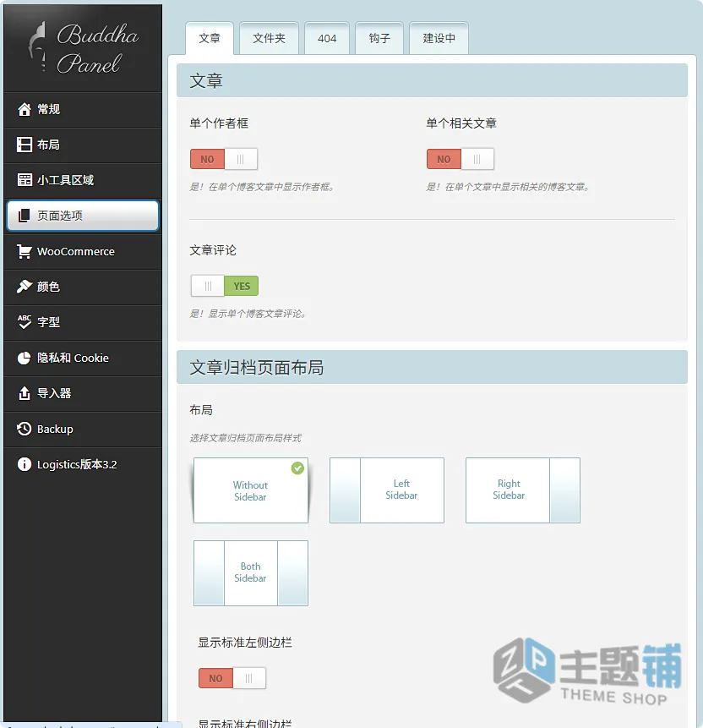Toggle the 单个作者框 switch
The width and height of the screenshot is (703, 728).
point(224,159)
